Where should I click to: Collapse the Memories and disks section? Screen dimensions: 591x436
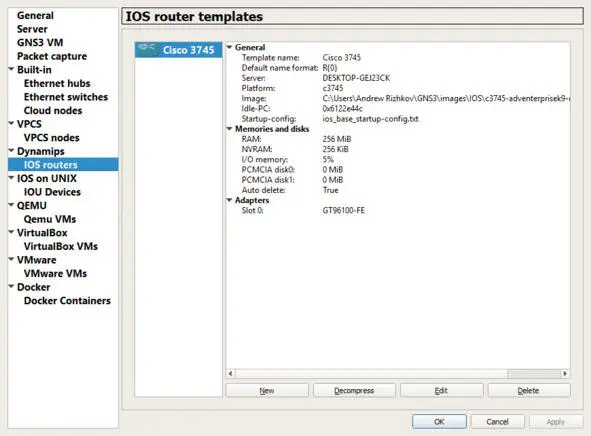(x=229, y=129)
